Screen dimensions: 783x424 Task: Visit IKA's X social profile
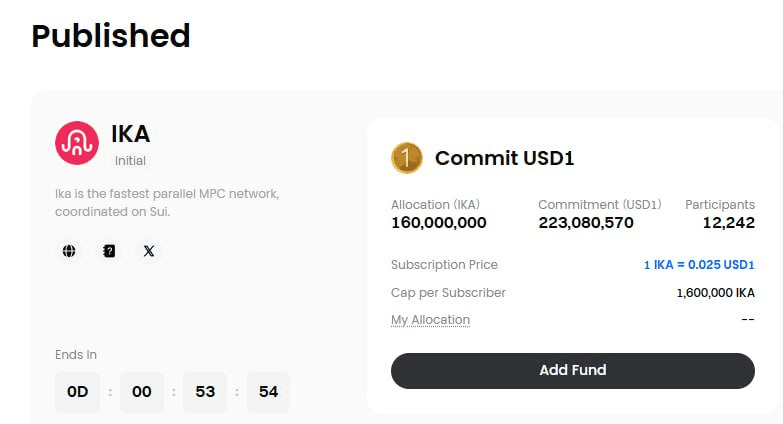[149, 251]
